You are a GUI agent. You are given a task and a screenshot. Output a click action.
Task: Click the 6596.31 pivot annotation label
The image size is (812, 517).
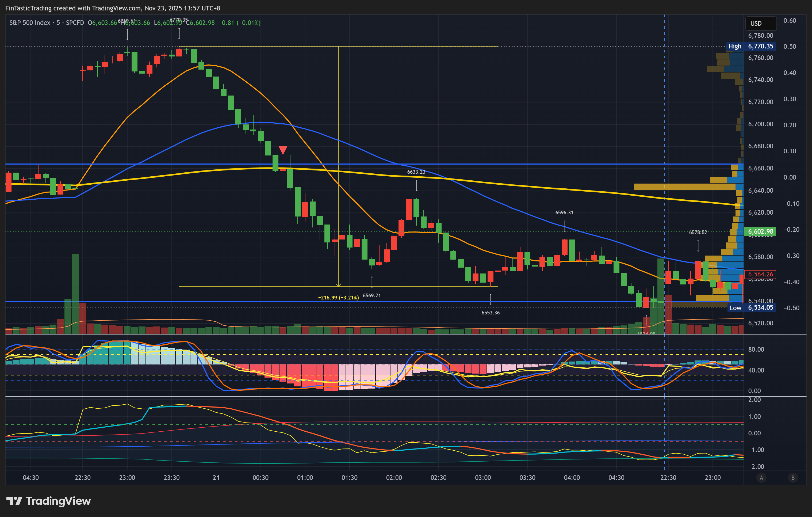coord(564,212)
